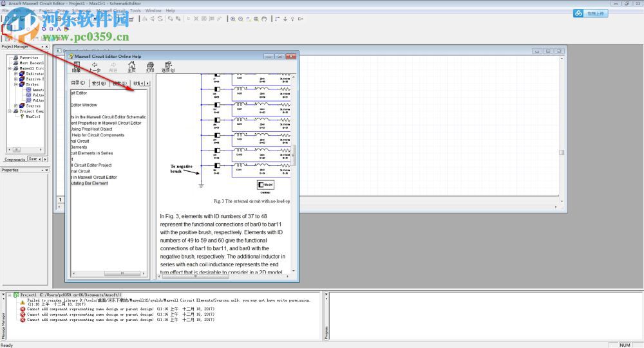
Task: Select the Zoom Area tool icon
Action: click(x=249, y=19)
